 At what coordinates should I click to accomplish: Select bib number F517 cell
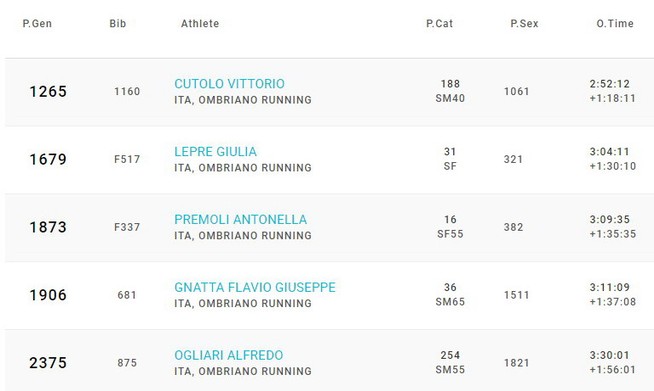(x=127, y=159)
